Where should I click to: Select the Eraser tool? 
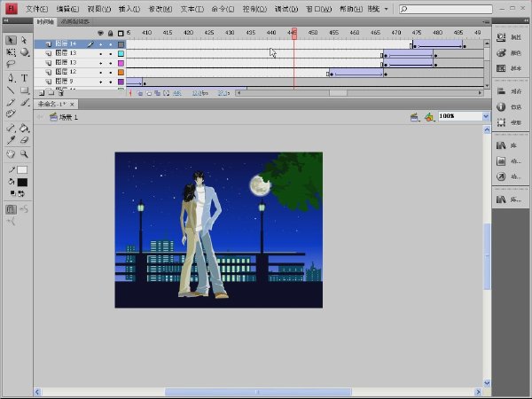click(x=24, y=140)
